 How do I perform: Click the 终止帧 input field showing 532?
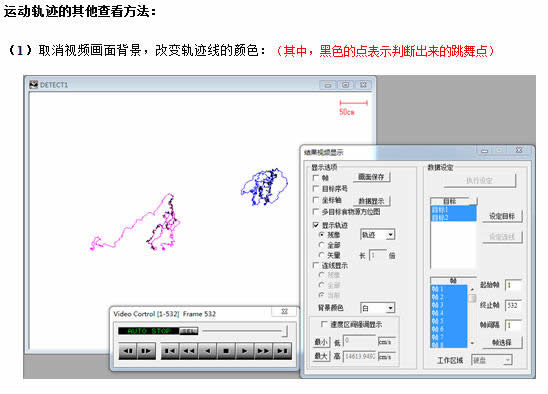(x=513, y=306)
